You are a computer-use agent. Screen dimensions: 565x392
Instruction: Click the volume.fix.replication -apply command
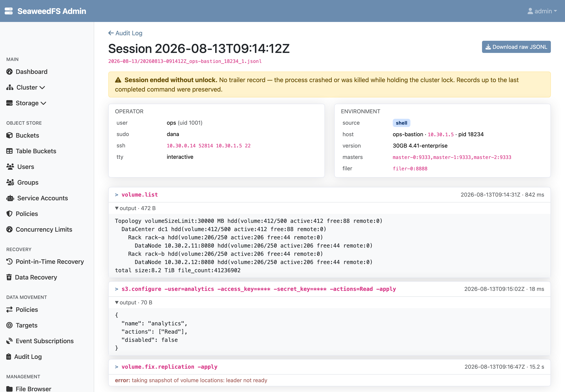[x=169, y=367]
